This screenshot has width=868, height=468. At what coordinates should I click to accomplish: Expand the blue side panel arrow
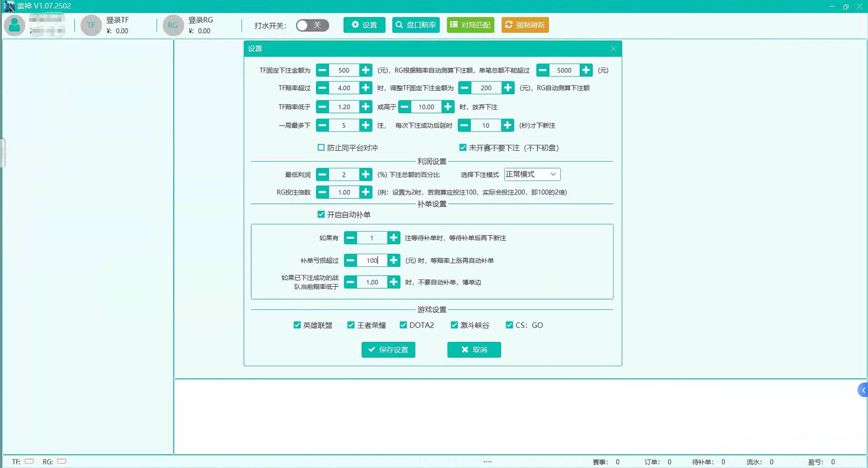click(x=863, y=390)
